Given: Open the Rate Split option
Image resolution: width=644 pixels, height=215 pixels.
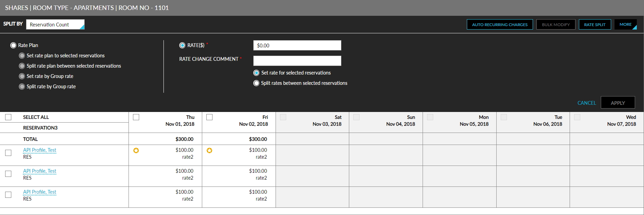Looking at the screenshot, I should 595,24.
